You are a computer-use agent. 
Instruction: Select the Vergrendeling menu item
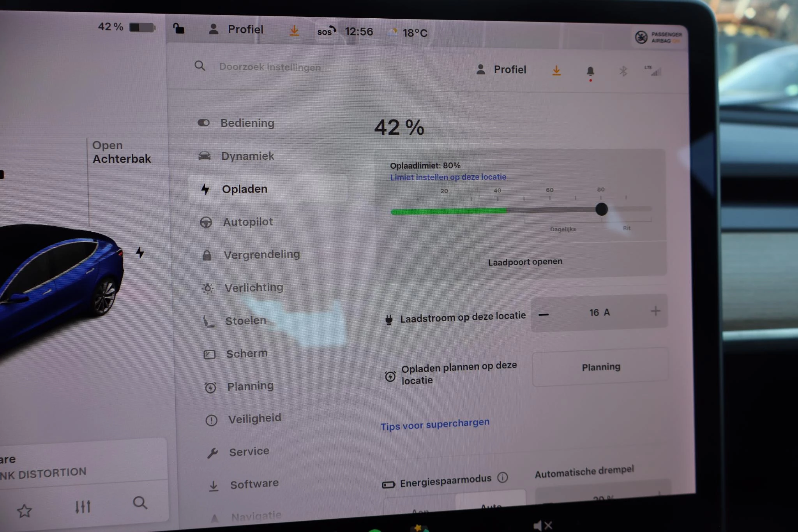pyautogui.click(x=261, y=255)
